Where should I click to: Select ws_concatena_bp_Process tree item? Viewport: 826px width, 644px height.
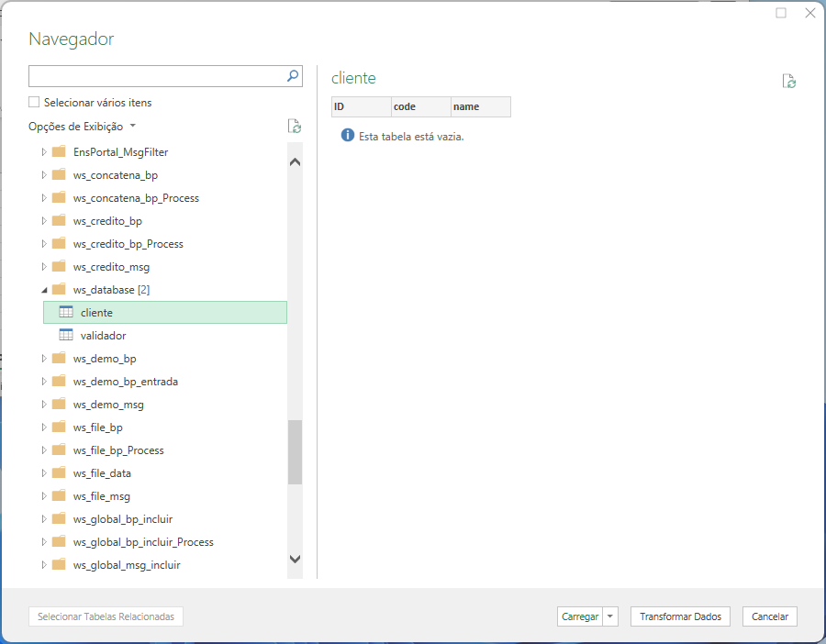click(x=136, y=198)
